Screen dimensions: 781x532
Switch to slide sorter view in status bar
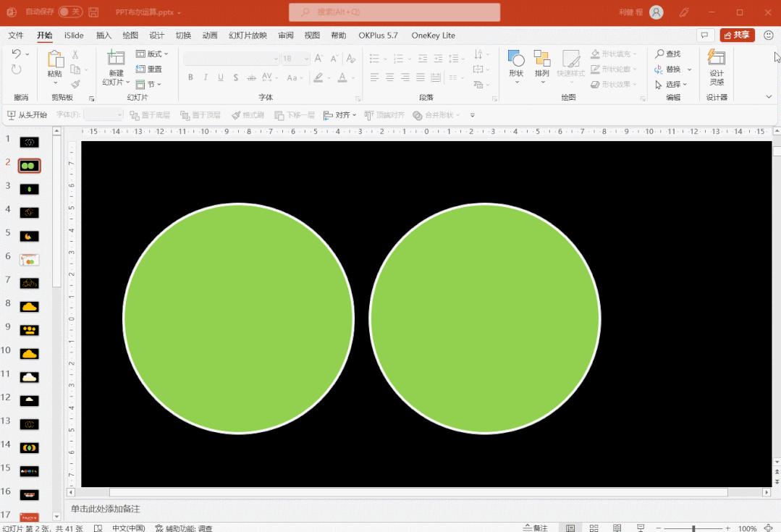click(594, 528)
